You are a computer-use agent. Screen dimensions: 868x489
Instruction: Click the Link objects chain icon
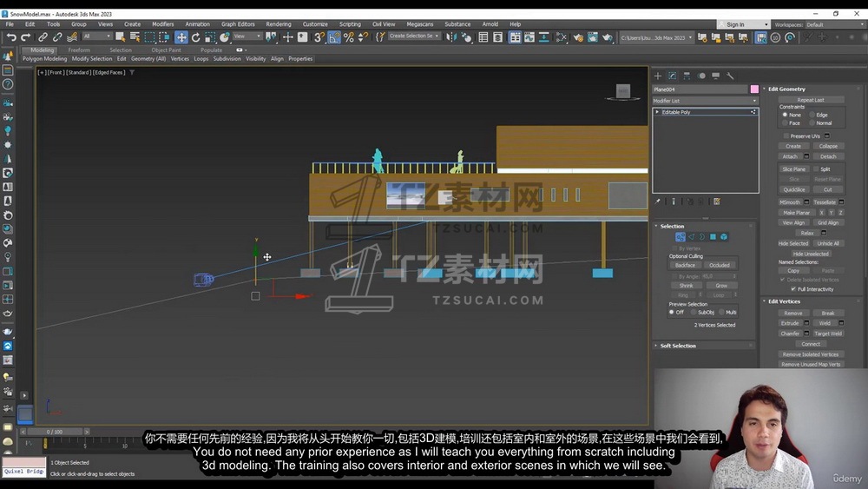coord(42,37)
